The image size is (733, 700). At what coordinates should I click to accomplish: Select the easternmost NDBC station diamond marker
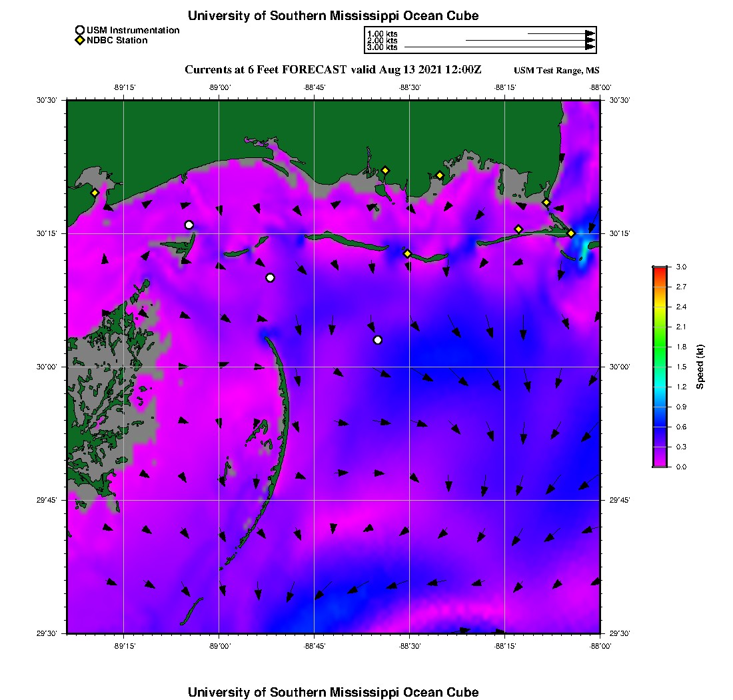tap(571, 233)
